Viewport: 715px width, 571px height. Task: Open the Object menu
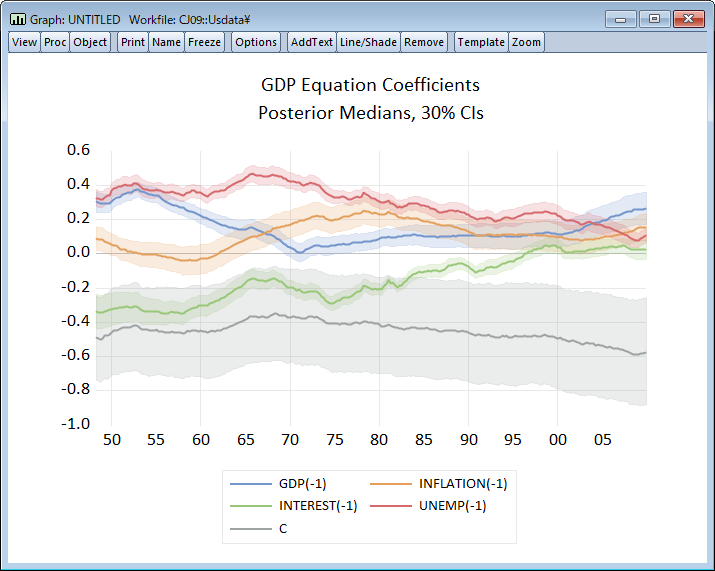(90, 42)
